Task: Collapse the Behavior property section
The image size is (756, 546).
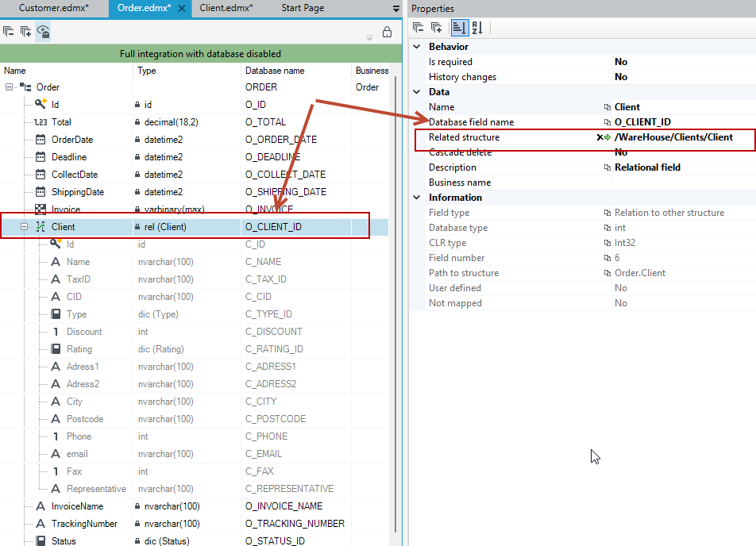Action: click(417, 47)
